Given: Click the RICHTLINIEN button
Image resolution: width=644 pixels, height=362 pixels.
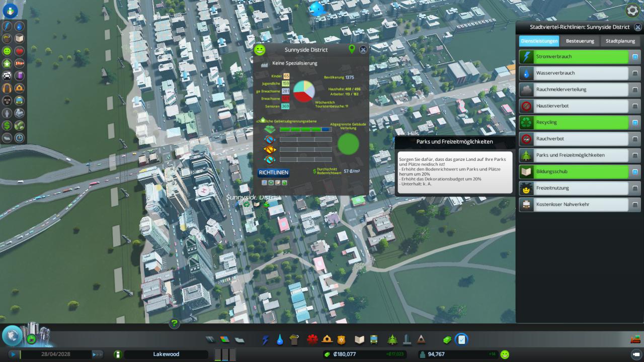Looking at the screenshot, I should tap(273, 172).
